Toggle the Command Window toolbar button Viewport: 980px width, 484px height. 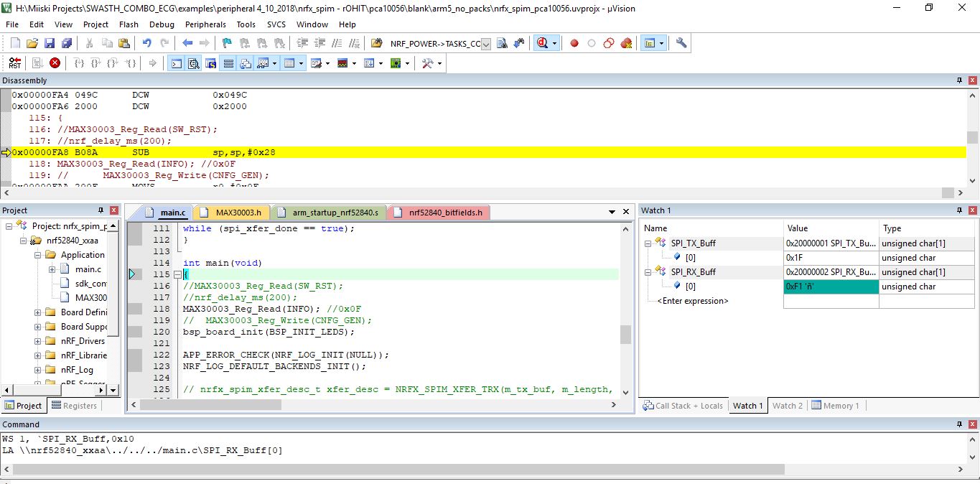(x=176, y=63)
